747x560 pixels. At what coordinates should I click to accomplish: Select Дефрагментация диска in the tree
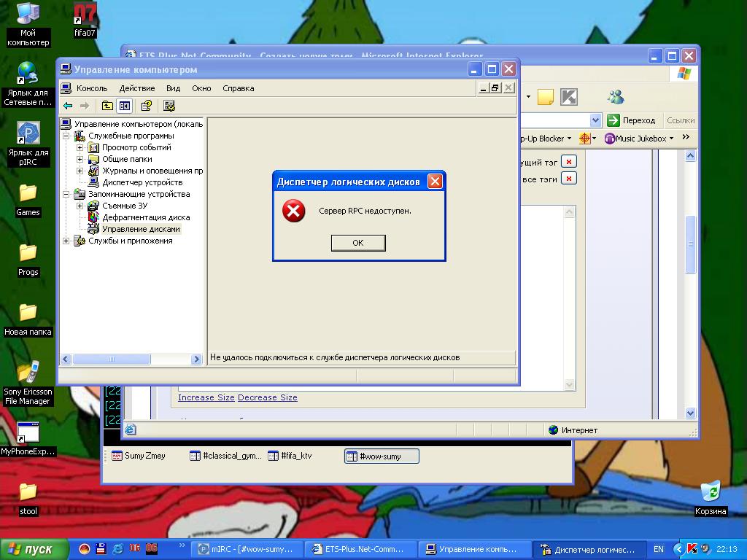pyautogui.click(x=145, y=217)
